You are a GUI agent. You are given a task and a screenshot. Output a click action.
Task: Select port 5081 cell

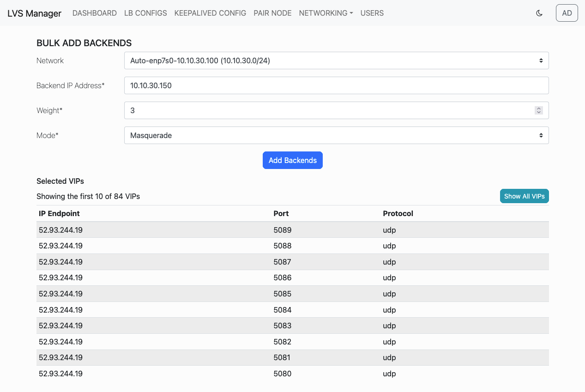pyautogui.click(x=283, y=357)
